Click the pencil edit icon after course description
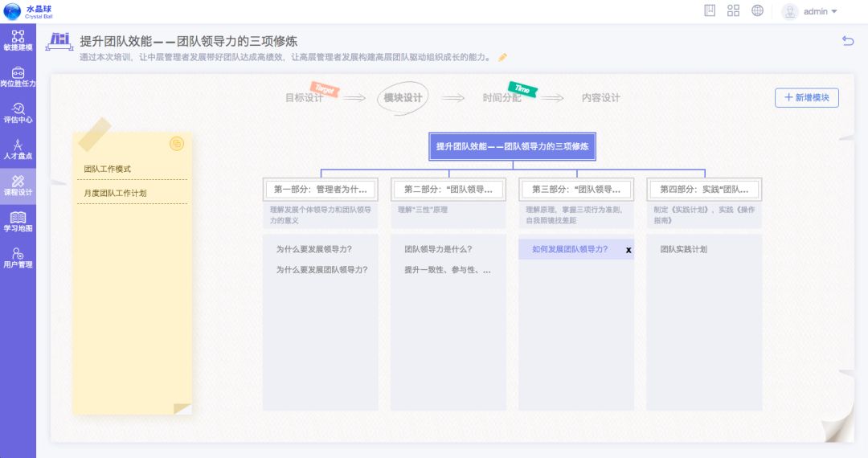The width and height of the screenshot is (868, 458). click(x=503, y=58)
